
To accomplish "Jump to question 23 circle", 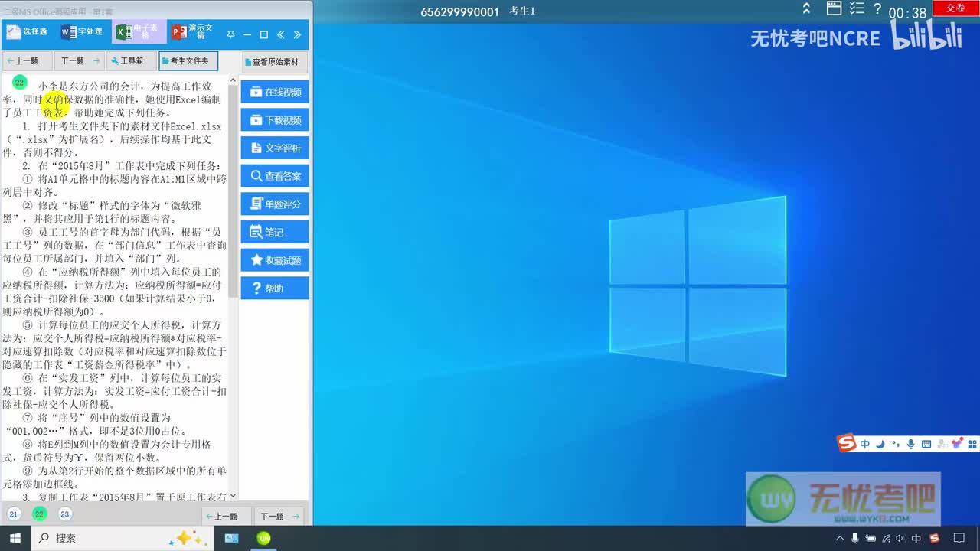I will pos(65,514).
